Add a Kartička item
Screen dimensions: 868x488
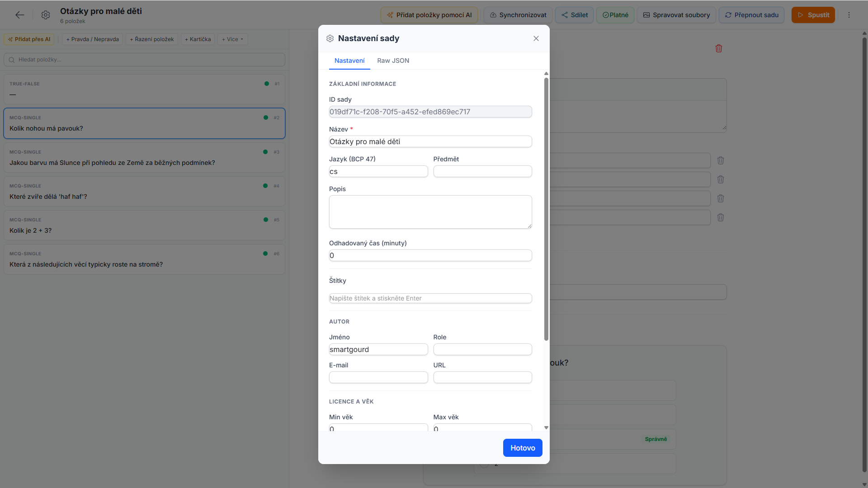[x=198, y=39]
